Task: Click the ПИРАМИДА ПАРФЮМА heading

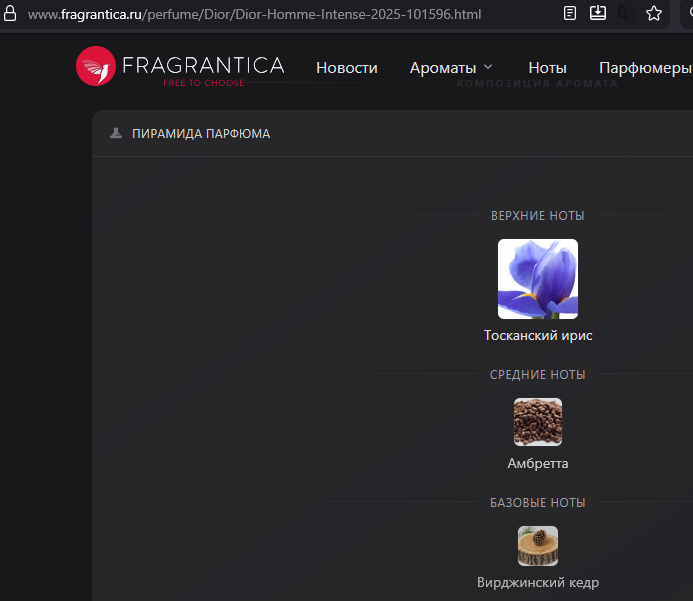Action: pos(201,134)
